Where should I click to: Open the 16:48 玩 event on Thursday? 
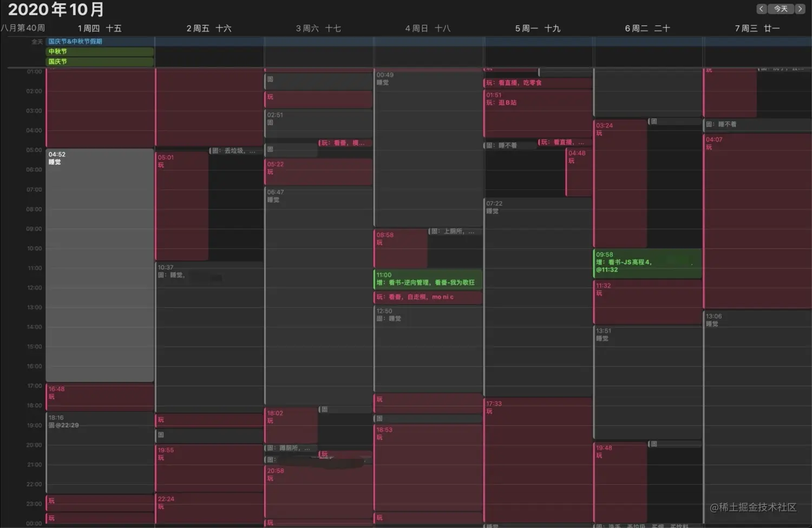tap(100, 398)
